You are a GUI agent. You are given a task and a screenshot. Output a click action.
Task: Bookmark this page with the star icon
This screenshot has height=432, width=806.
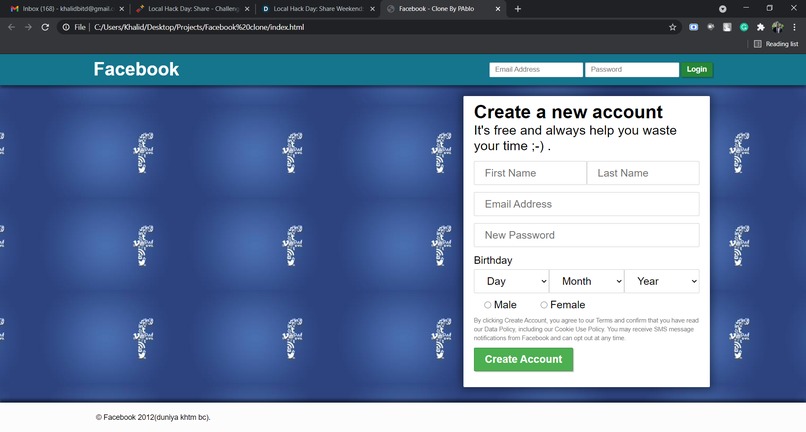point(672,27)
